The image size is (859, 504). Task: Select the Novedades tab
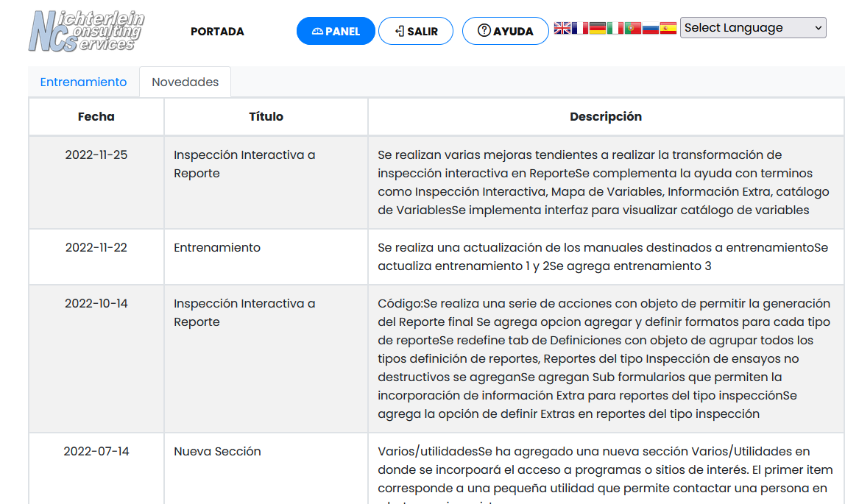(x=185, y=82)
